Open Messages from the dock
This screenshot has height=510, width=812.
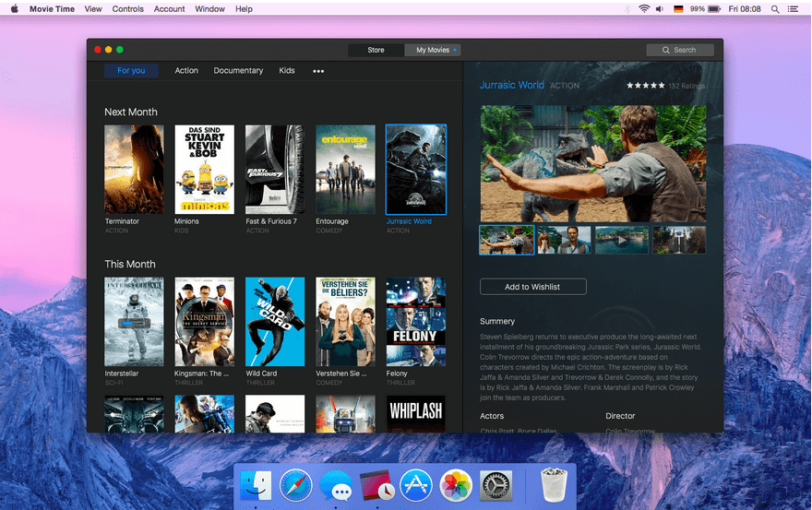(336, 486)
